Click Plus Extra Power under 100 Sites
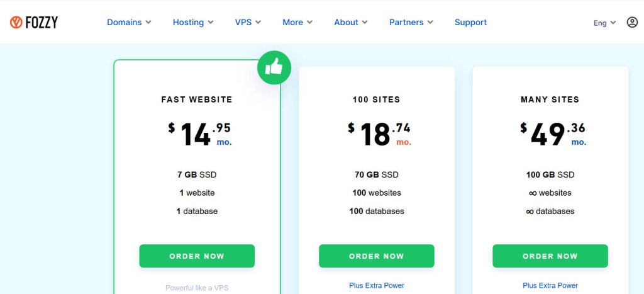The width and height of the screenshot is (644, 294). [377, 285]
